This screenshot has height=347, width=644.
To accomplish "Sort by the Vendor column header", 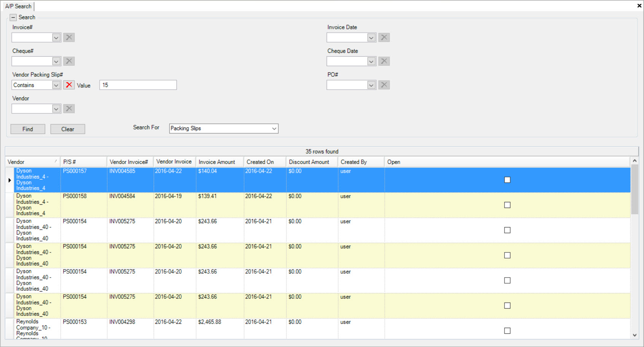I will click(x=33, y=162).
